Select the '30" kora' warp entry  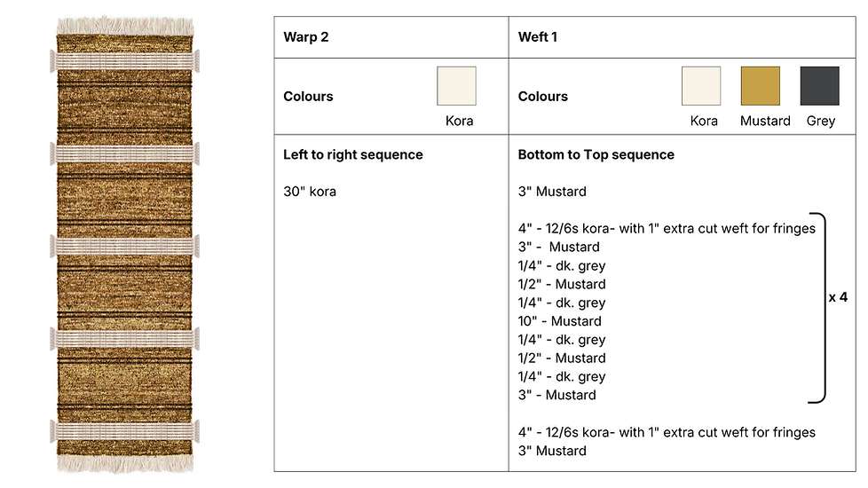coord(310,192)
